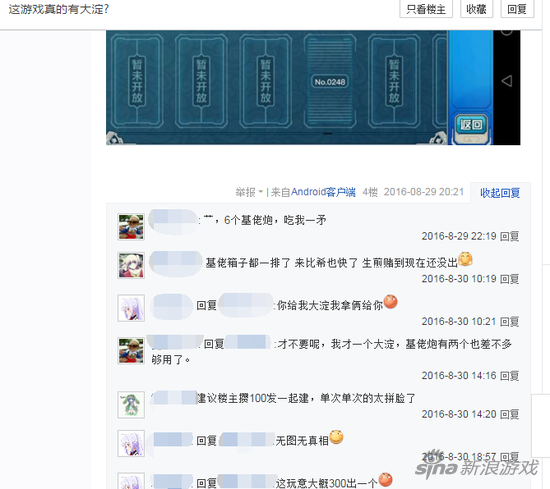Click the No.0248 card in image

tap(330, 82)
